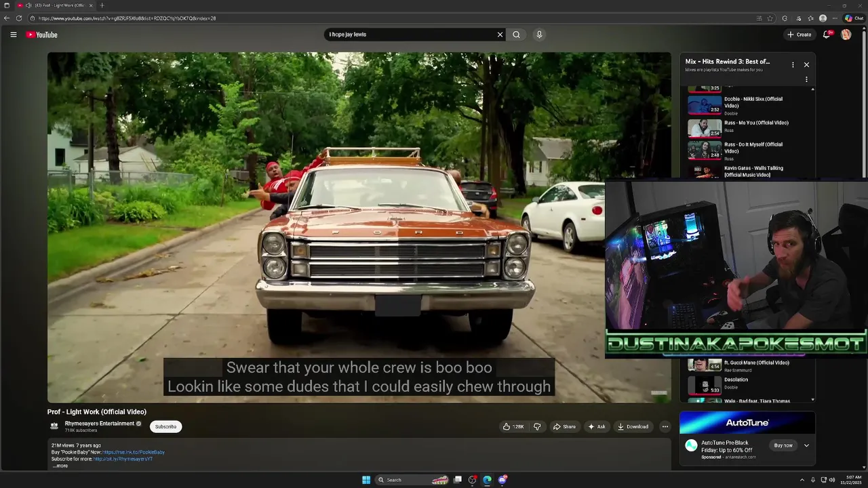Open tab actions menu icon
The image size is (868, 488).
(7, 5)
